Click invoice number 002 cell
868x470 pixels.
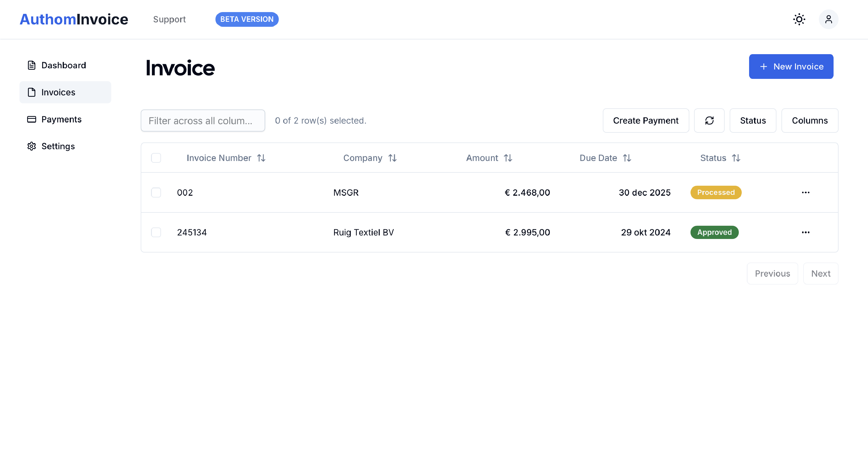(x=185, y=192)
